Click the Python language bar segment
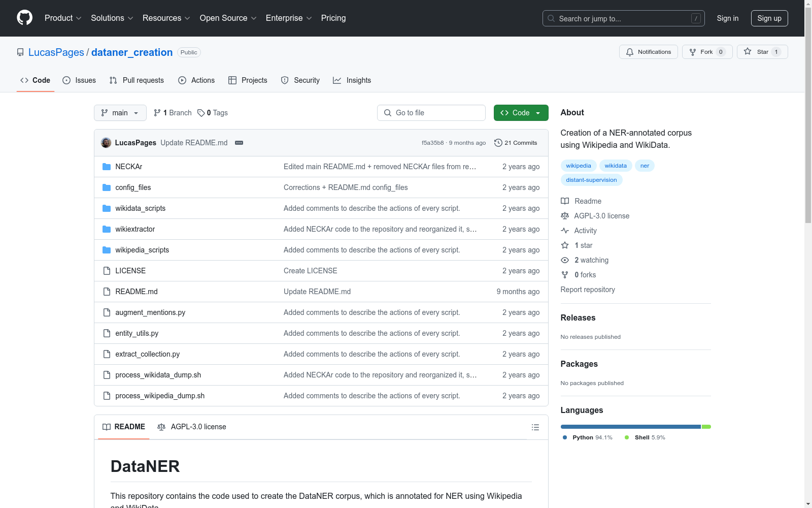The image size is (812, 508). [x=631, y=427]
